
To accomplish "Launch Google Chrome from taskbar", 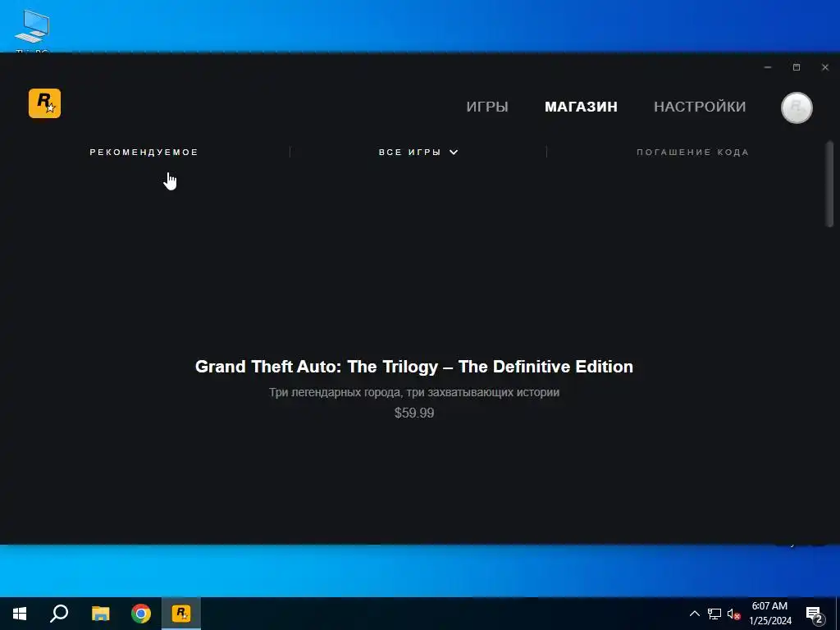I will (x=141, y=614).
